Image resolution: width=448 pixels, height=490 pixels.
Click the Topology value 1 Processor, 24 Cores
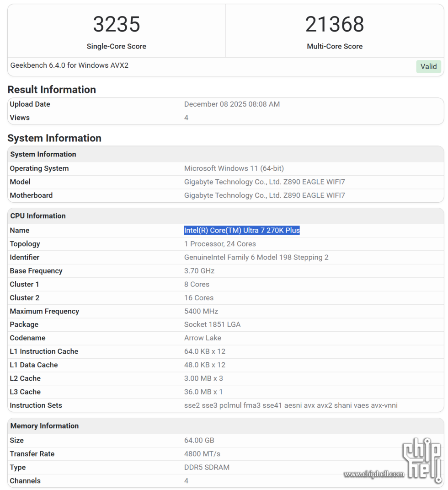pyautogui.click(x=220, y=244)
